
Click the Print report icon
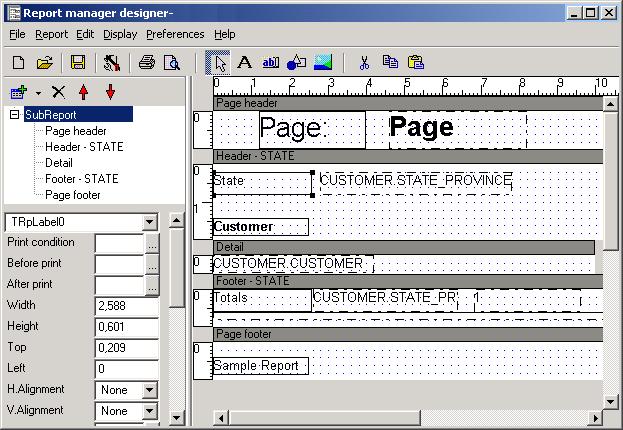(x=147, y=62)
